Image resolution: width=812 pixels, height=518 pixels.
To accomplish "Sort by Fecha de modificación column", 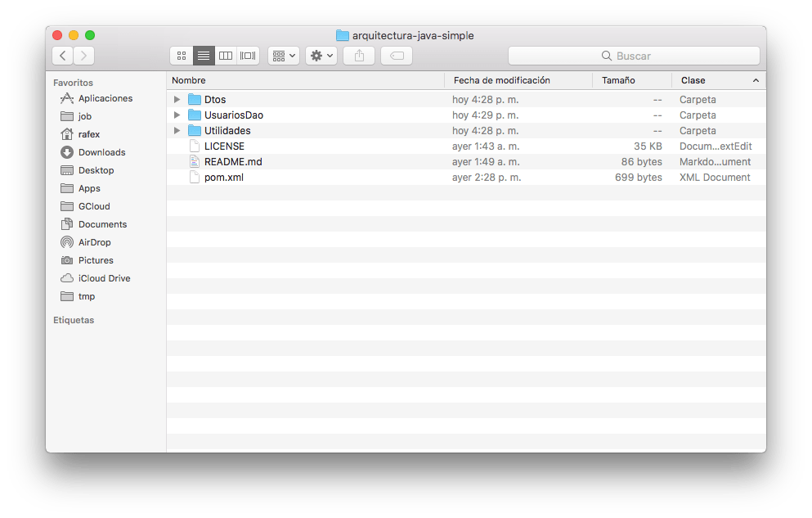I will (x=501, y=80).
